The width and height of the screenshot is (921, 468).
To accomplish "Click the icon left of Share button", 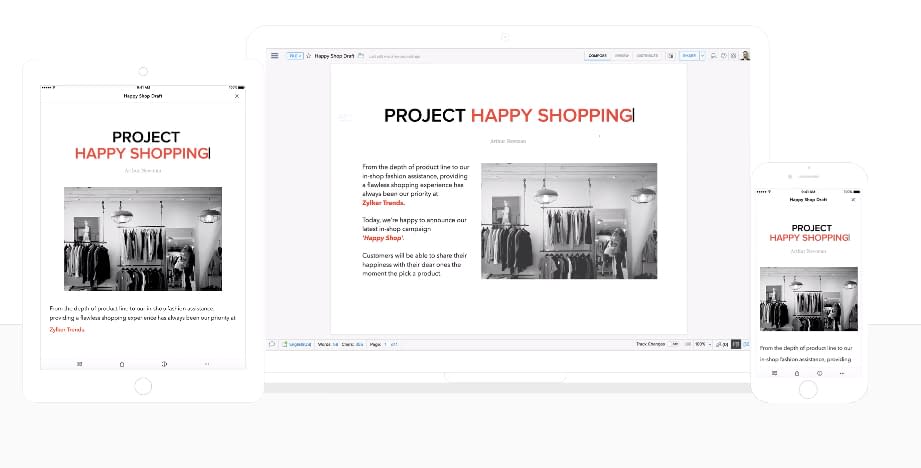I will (671, 56).
